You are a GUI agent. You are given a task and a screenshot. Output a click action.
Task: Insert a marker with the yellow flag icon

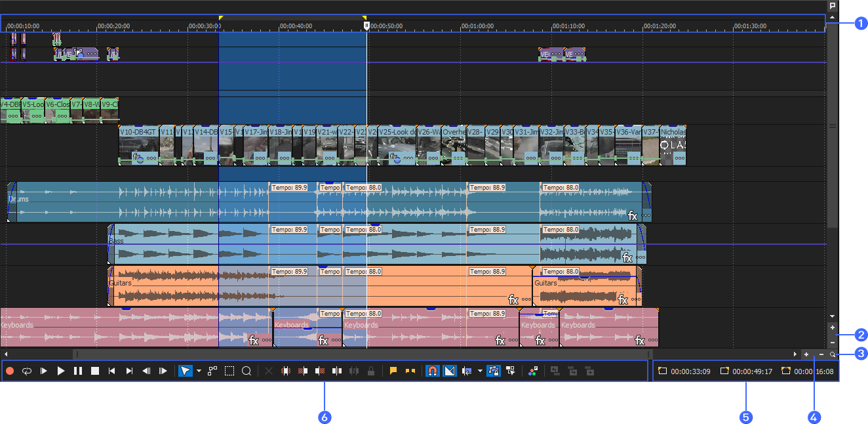[393, 371]
